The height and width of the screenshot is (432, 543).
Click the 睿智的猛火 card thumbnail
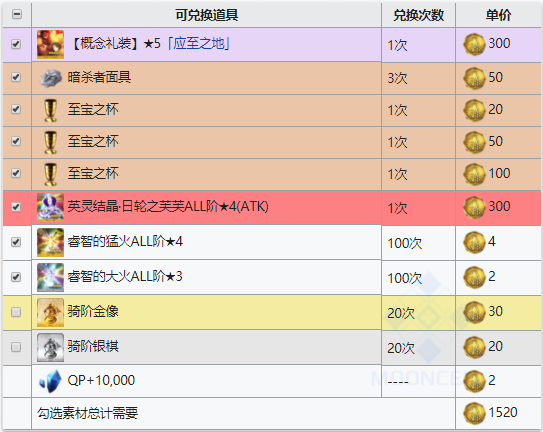pyautogui.click(x=51, y=242)
